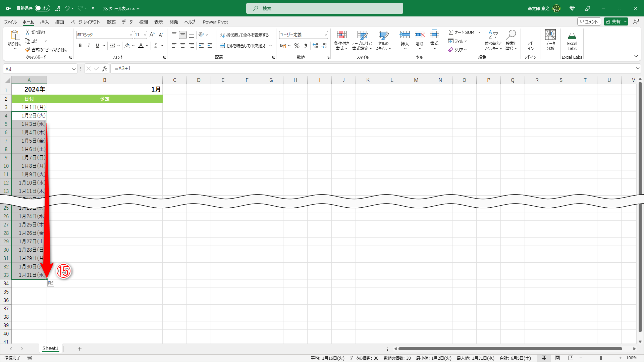The width and height of the screenshot is (644, 362).
Task: Click the Format Painter (書式のコピー/貼り付け) brush
Action: click(x=28, y=50)
